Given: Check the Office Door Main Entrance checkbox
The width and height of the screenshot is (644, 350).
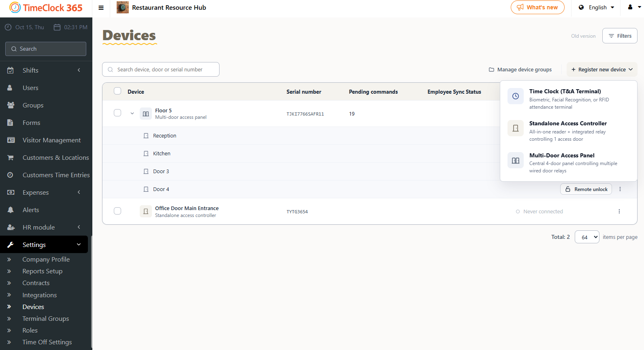Looking at the screenshot, I should (x=117, y=211).
